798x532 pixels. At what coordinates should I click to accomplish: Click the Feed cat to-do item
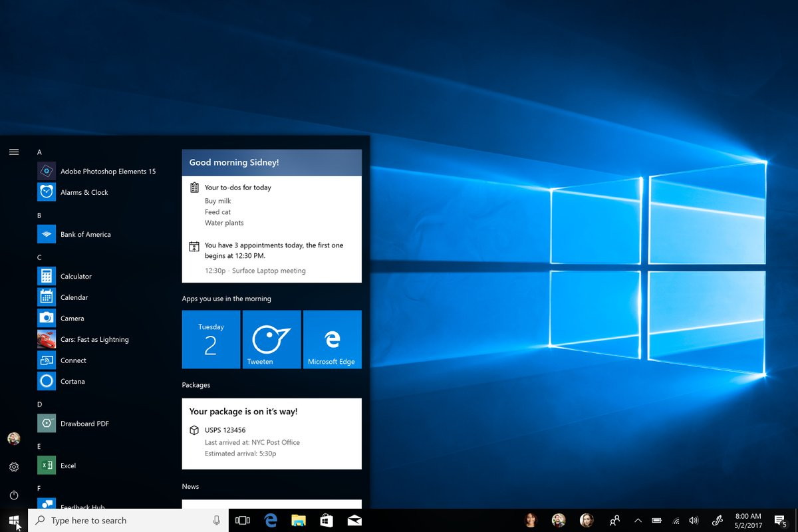pos(217,212)
